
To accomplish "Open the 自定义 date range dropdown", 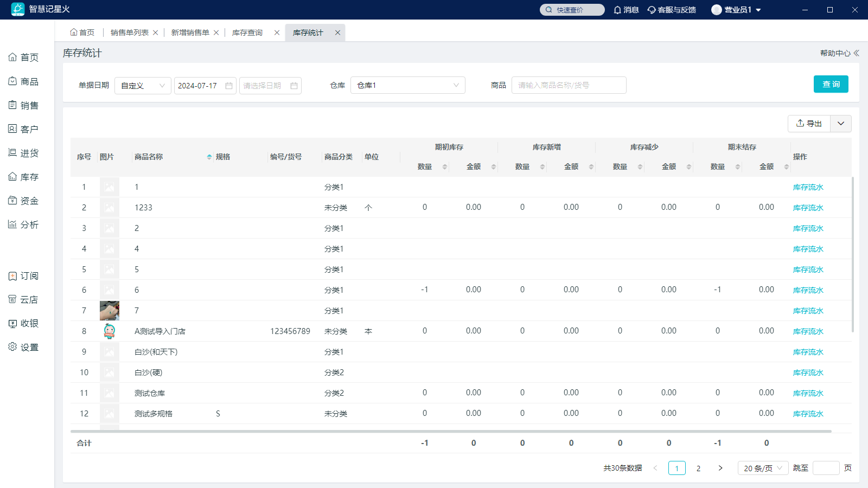I will click(143, 86).
